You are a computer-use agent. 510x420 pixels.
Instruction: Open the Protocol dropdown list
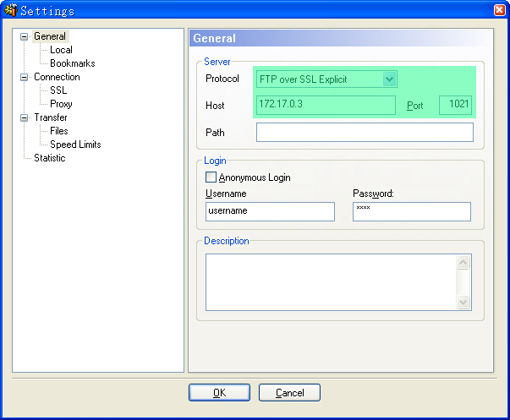(x=389, y=79)
